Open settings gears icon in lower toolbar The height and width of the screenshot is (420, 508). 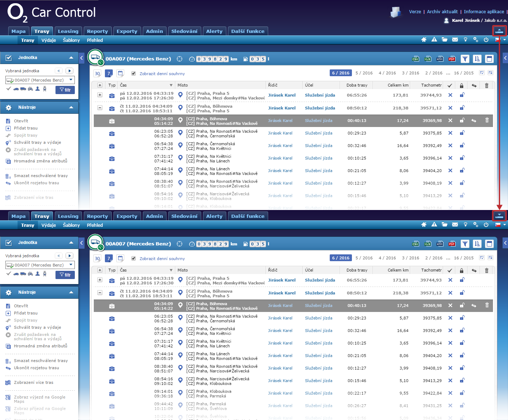click(x=476, y=225)
